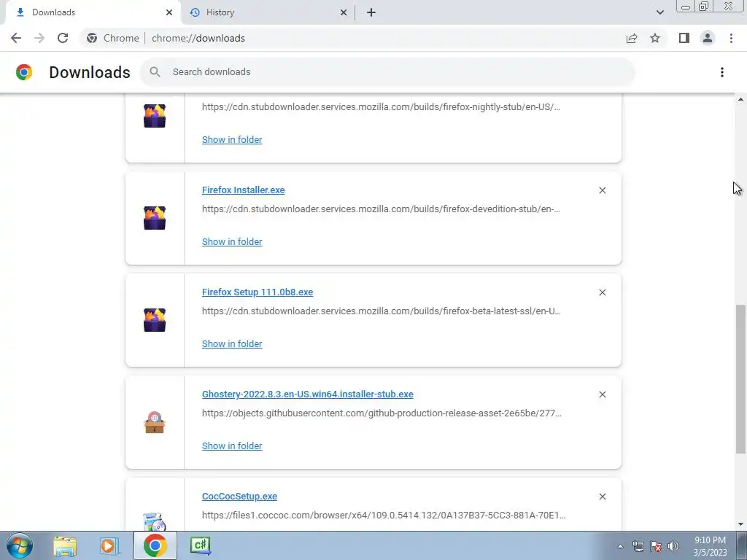This screenshot has width=747, height=560.
Task: Remove CocCocSetup.exe from the list
Action: click(x=602, y=497)
